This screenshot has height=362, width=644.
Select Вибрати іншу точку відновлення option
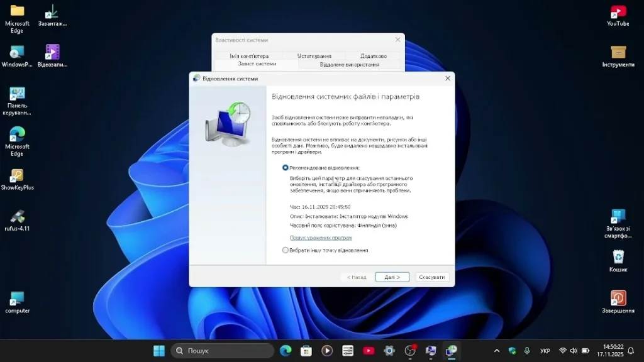(285, 250)
